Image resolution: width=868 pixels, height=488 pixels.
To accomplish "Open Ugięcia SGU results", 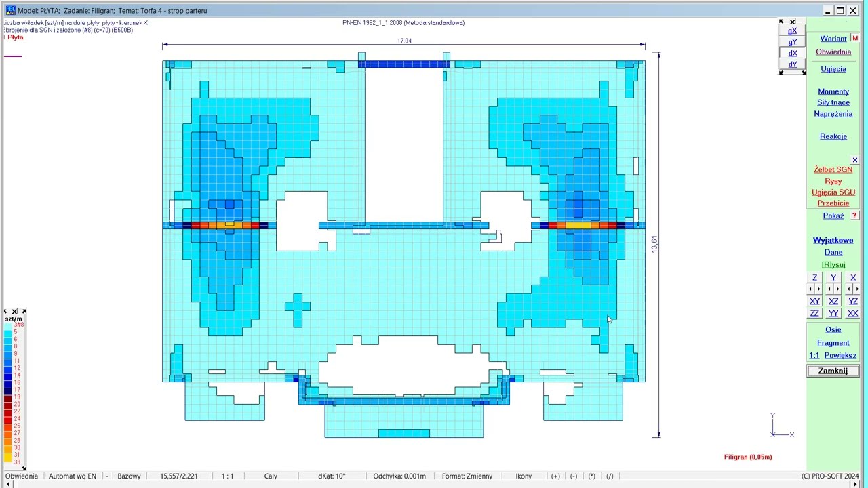I will (833, 192).
